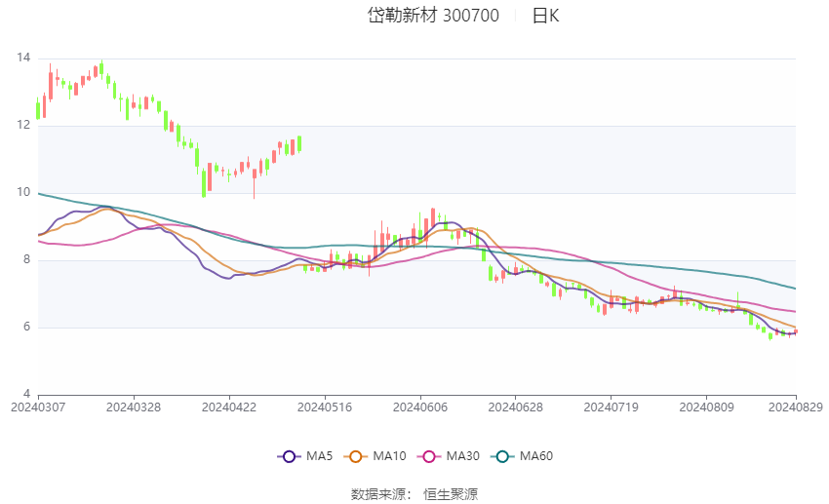Select the y-axis value 10
Image resolution: width=829 pixels, height=504 pixels.
tap(23, 192)
